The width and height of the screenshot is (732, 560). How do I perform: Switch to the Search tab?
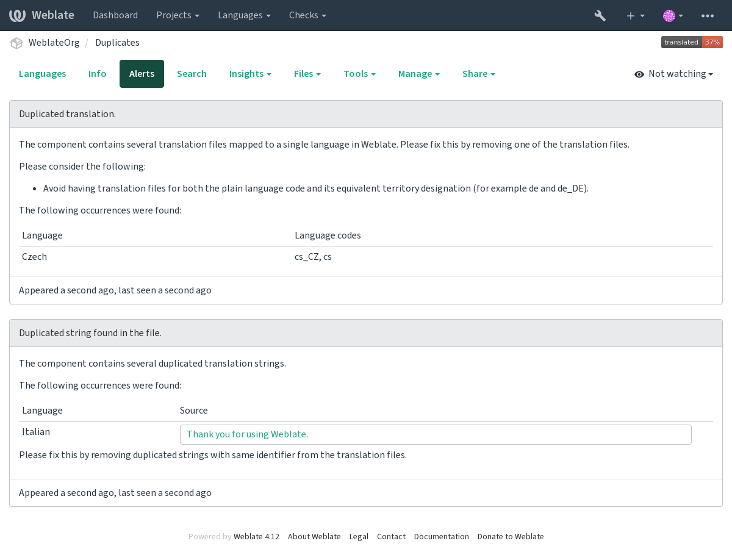click(192, 74)
